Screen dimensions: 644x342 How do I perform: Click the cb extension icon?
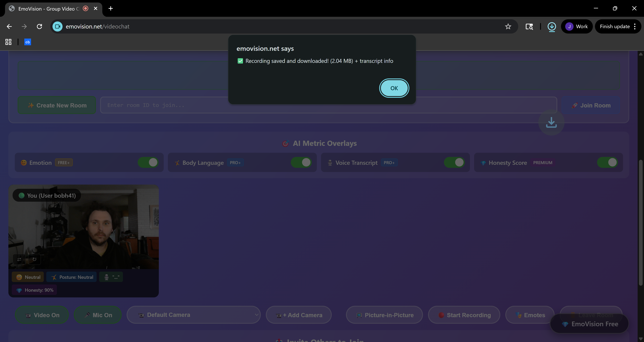click(x=28, y=42)
